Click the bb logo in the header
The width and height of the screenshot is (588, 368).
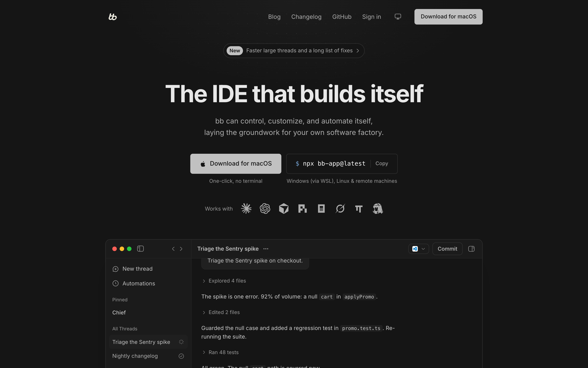pos(112,17)
